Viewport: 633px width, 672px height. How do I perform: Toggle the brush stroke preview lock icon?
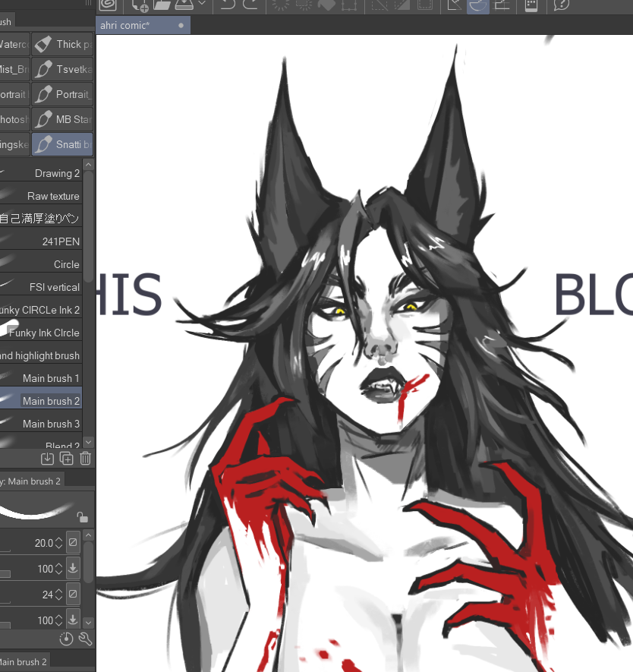point(82,517)
